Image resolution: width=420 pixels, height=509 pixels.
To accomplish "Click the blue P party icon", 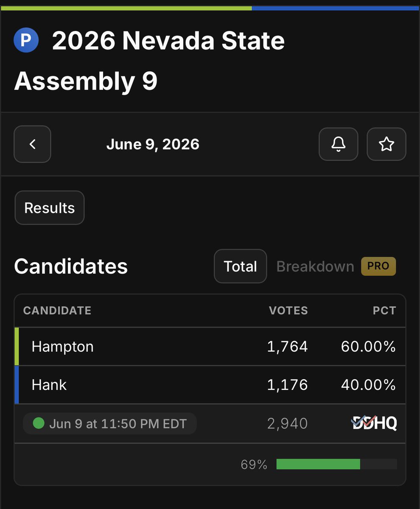I will coord(26,41).
